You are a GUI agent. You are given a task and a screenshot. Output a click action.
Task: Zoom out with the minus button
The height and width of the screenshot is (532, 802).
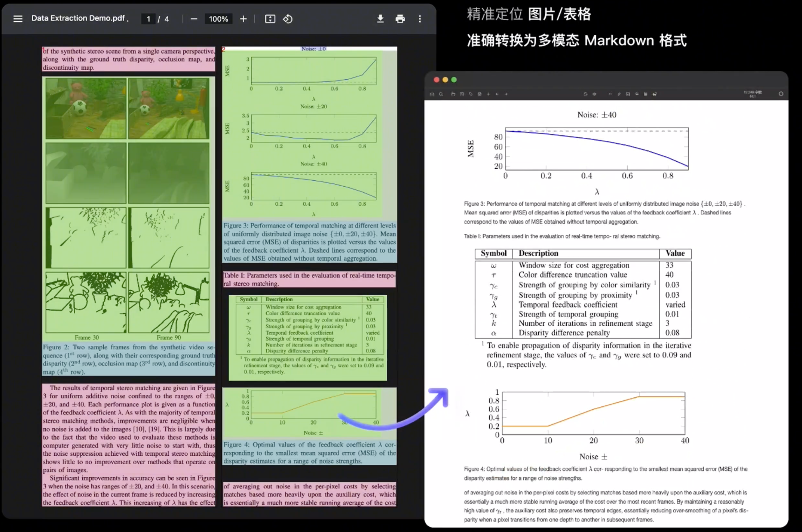tap(194, 19)
